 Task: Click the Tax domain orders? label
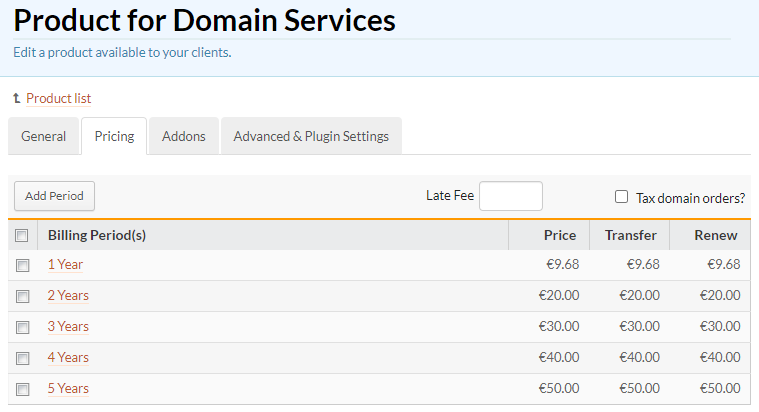pyautogui.click(x=690, y=198)
